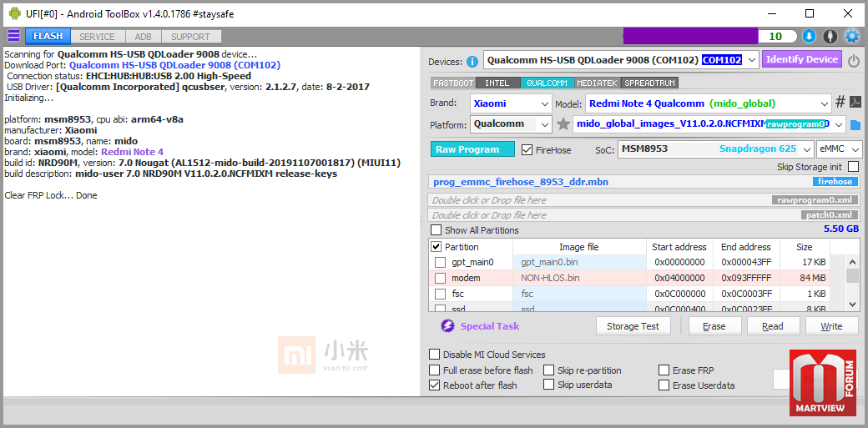868x428 pixels.
Task: Click the Start address column header
Action: (679, 247)
